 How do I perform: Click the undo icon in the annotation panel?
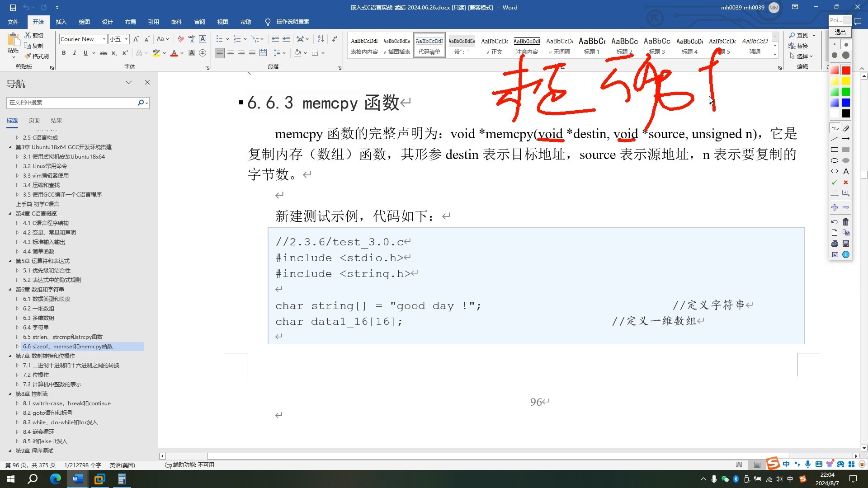click(x=834, y=222)
